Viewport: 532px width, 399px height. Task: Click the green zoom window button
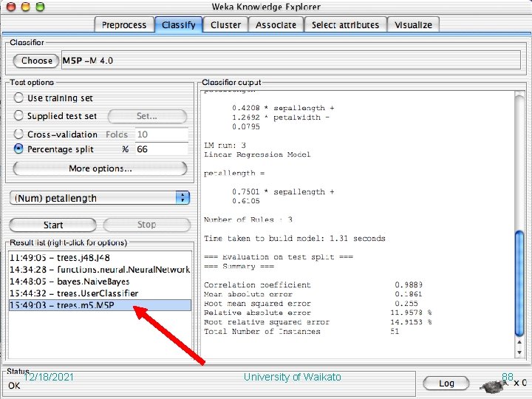pyautogui.click(x=40, y=6)
